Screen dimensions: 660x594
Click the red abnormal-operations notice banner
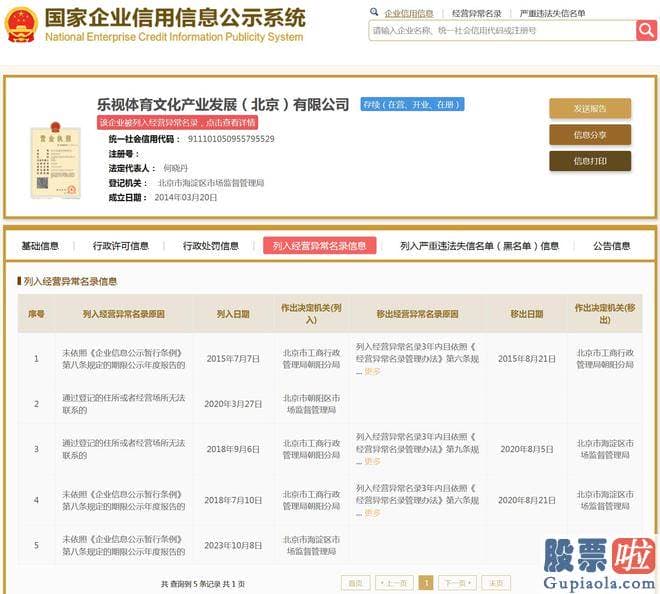pyautogui.click(x=178, y=123)
